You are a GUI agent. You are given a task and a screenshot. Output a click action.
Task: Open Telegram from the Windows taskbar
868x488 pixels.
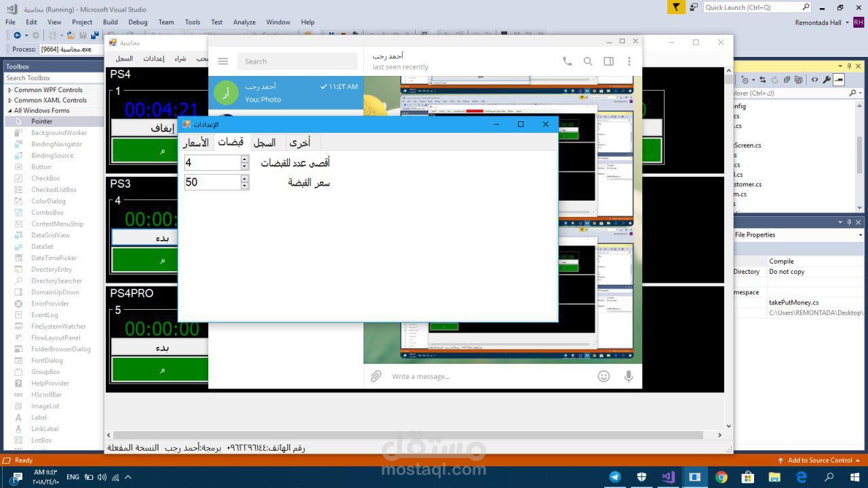(x=615, y=476)
